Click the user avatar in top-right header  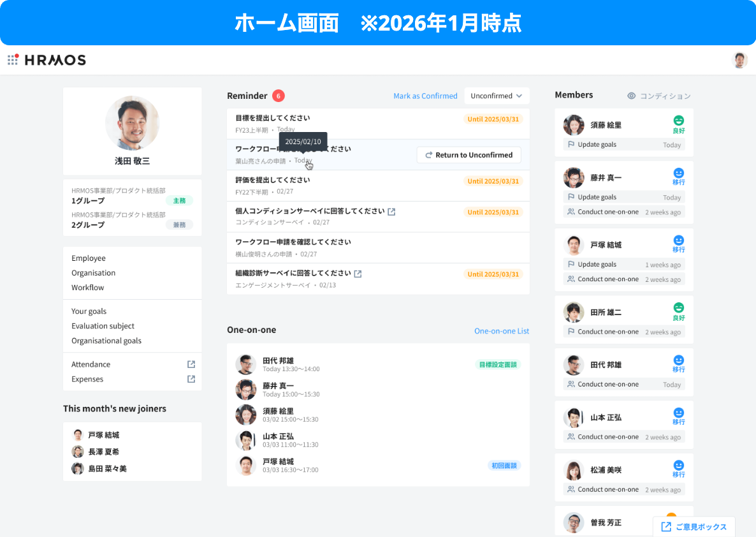(739, 60)
